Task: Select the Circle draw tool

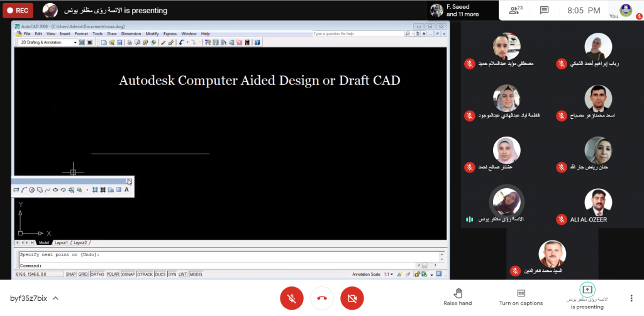Action: (31, 189)
